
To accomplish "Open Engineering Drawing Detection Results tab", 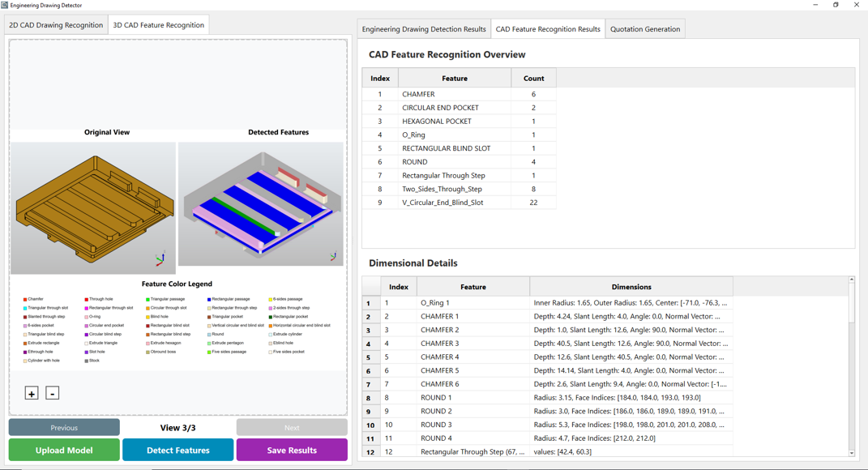I will point(424,29).
